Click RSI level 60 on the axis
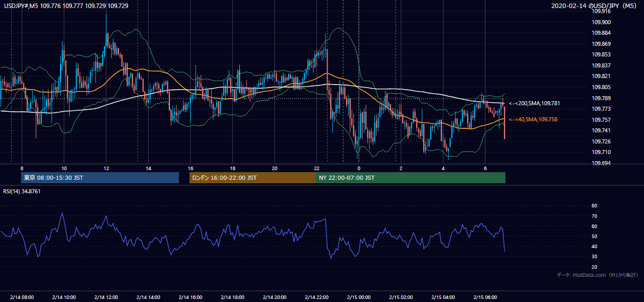The height and width of the screenshot is (302, 644). click(x=594, y=226)
